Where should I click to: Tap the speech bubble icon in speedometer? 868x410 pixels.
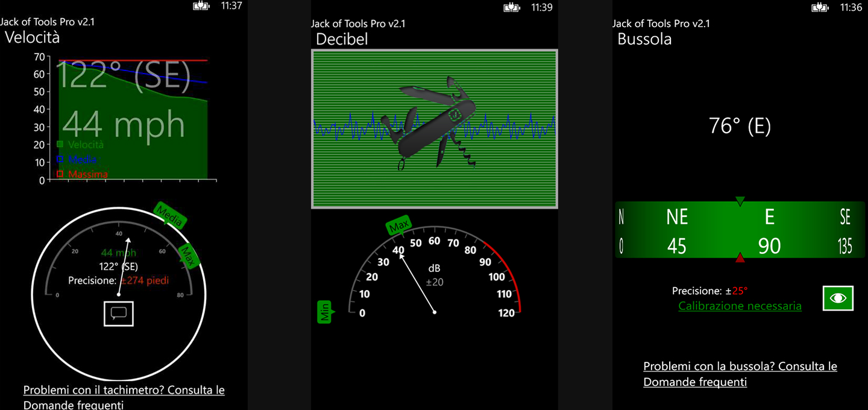(119, 313)
